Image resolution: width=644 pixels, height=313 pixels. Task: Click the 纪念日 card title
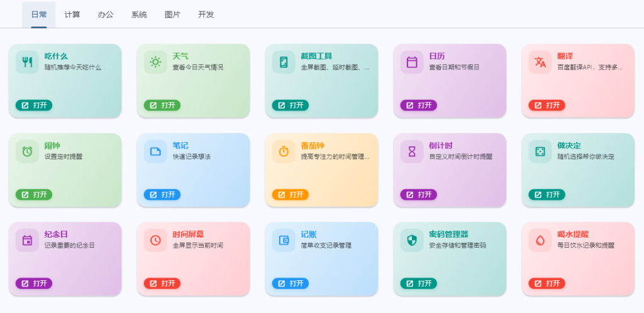pyautogui.click(x=56, y=234)
